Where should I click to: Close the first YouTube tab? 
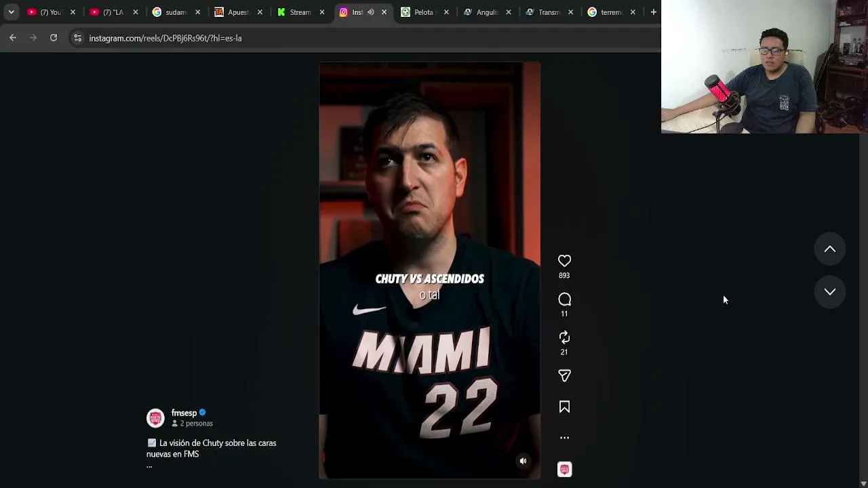(73, 12)
